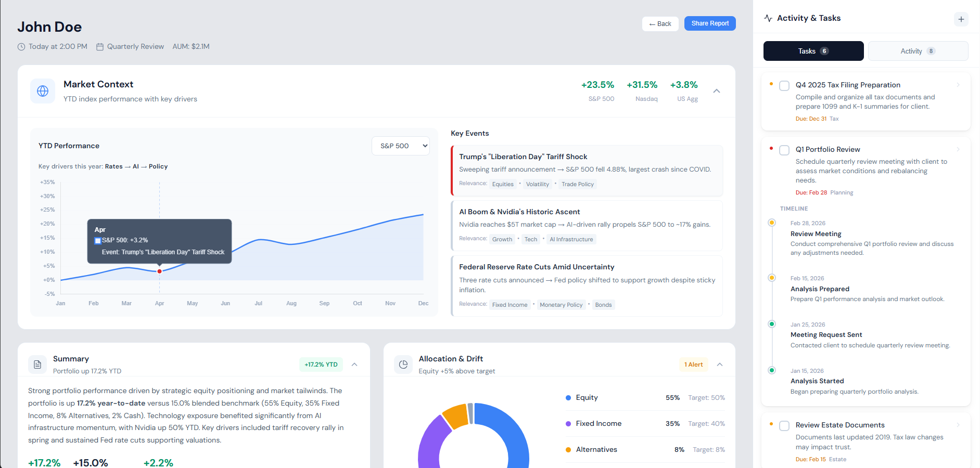Image resolution: width=980 pixels, height=468 pixels.
Task: Click the clock icon beside Today at 2:00 PM
Action: (x=21, y=46)
